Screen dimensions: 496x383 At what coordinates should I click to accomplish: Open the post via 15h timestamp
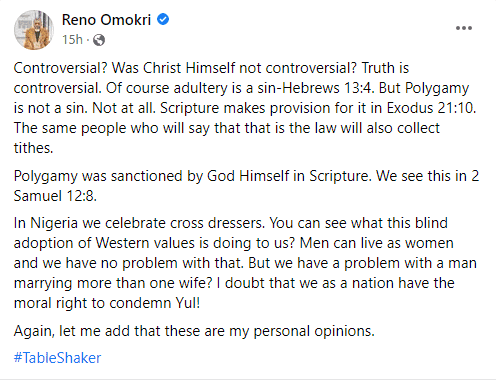click(x=72, y=40)
